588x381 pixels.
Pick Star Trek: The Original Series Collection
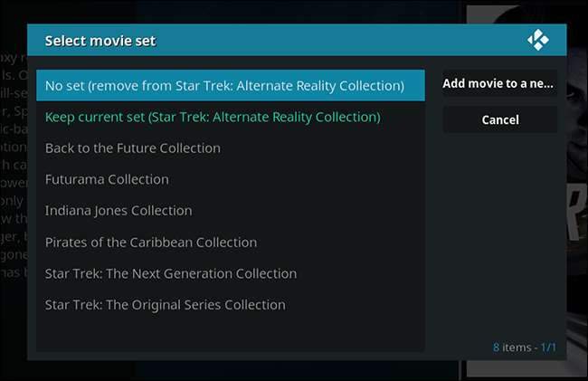click(231, 305)
